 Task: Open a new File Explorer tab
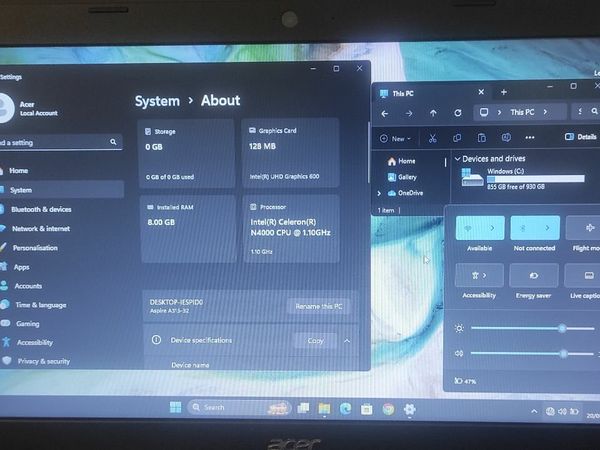(x=504, y=92)
